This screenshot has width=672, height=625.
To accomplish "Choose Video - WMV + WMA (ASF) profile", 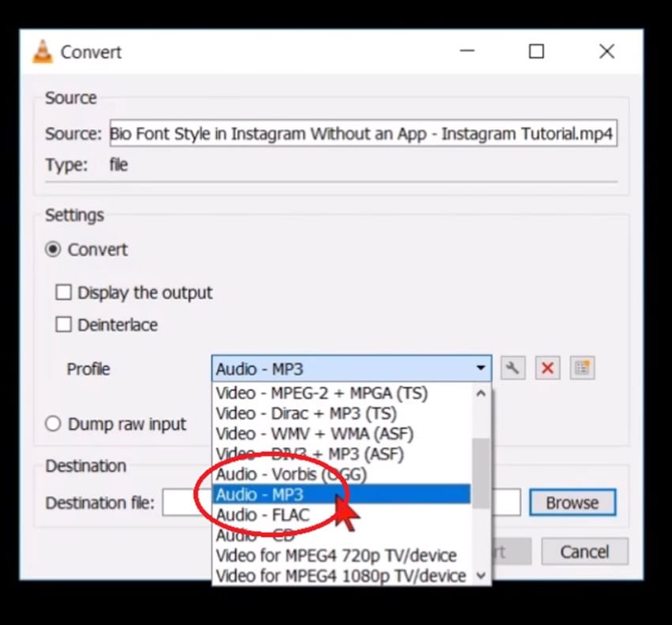I will [342, 434].
